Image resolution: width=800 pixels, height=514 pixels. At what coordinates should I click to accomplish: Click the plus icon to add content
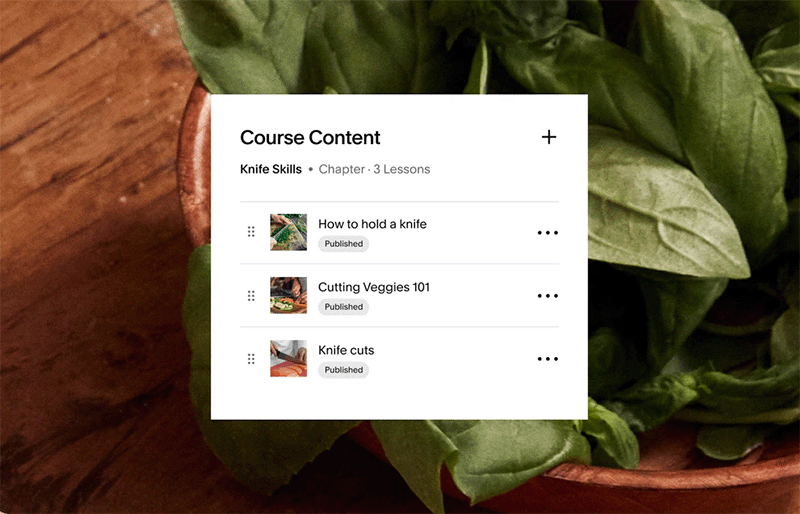[x=549, y=137]
